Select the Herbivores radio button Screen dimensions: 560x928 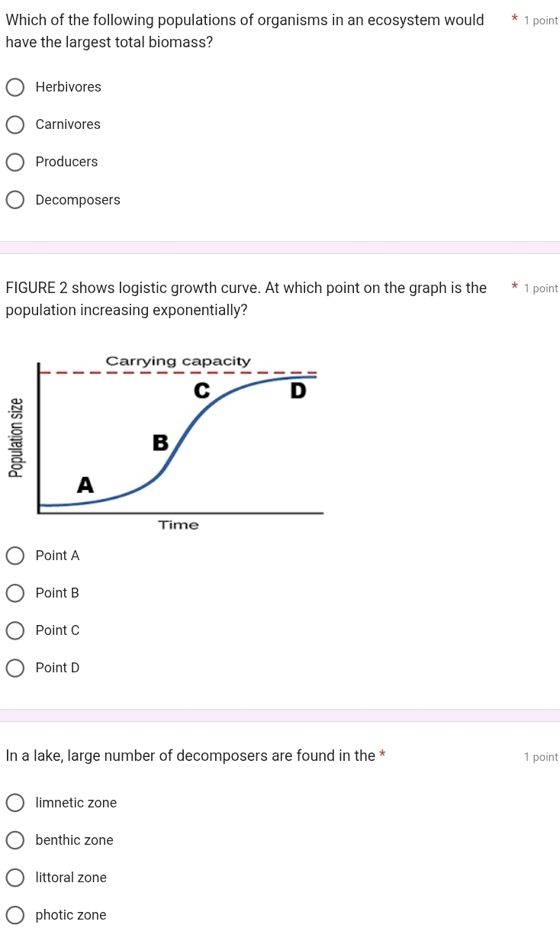point(14,87)
